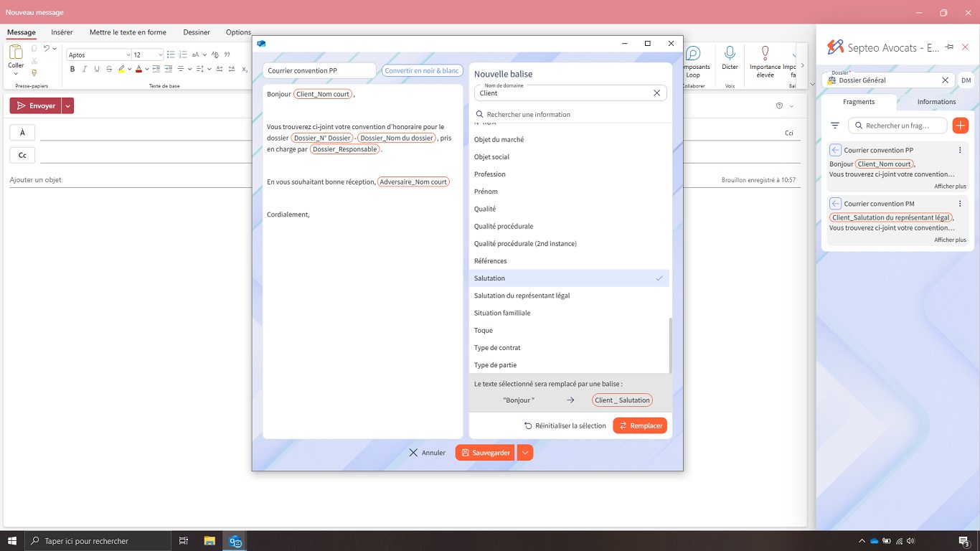
Task: Insert the Courrier convention PM fragment via its arrow
Action: click(x=835, y=204)
